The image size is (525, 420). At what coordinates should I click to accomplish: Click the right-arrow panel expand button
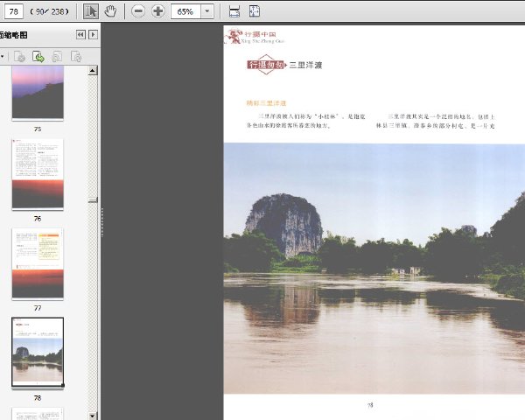coord(93,35)
